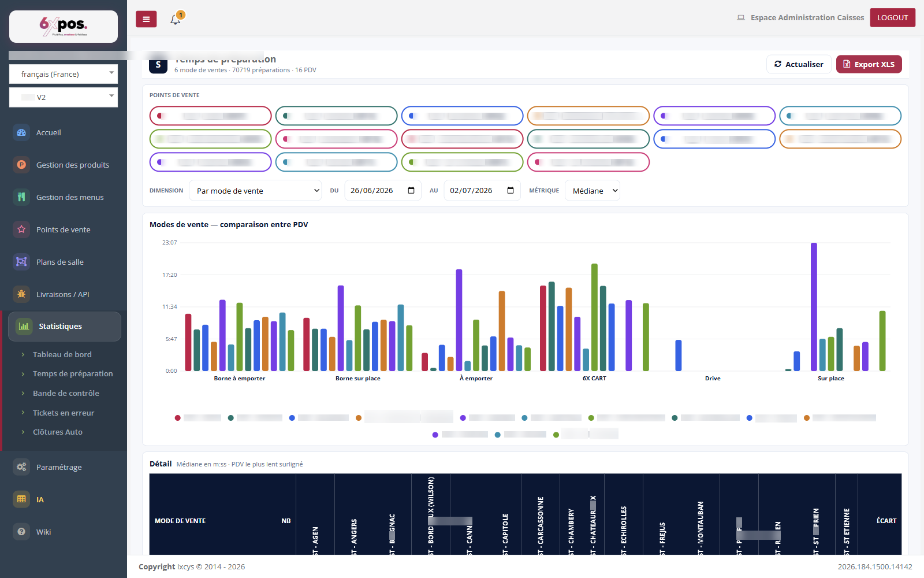Open the Plans de salle icon
This screenshot has height=578, width=924.
point(21,262)
